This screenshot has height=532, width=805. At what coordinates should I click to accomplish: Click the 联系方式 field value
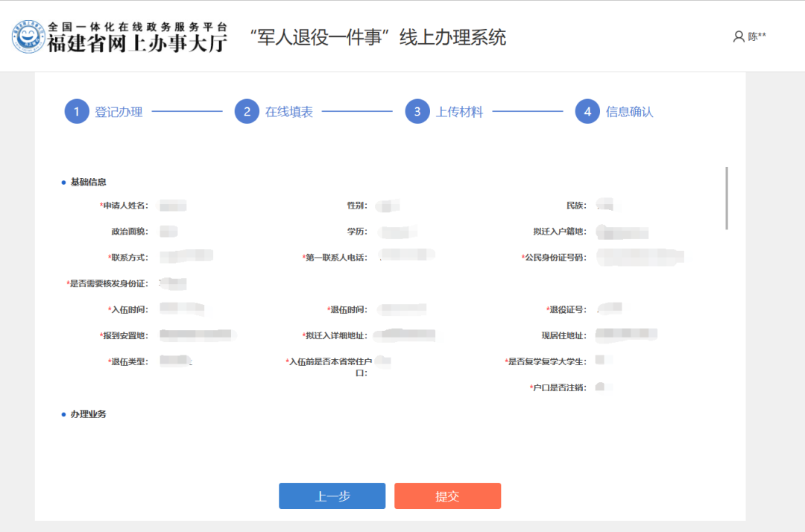[x=186, y=258]
